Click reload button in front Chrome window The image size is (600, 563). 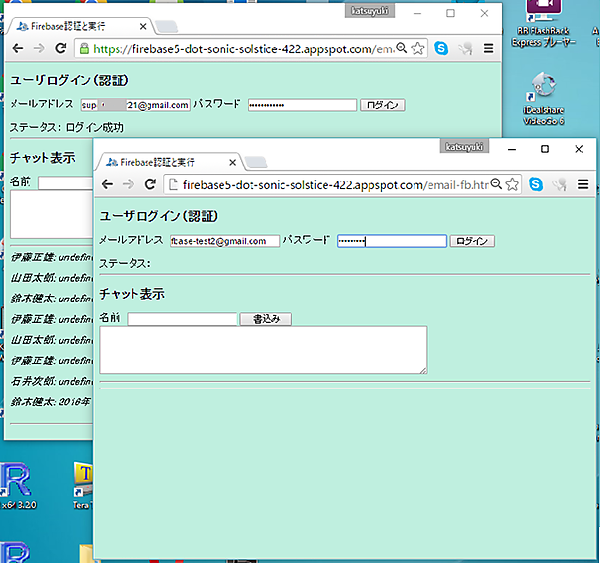coord(150,185)
